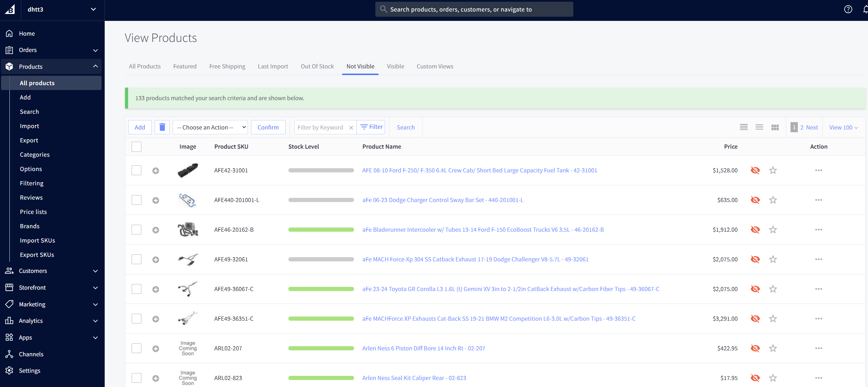Screen dimensions: 868x387
Task: Tick the select-all header checkbox
Action: point(137,147)
